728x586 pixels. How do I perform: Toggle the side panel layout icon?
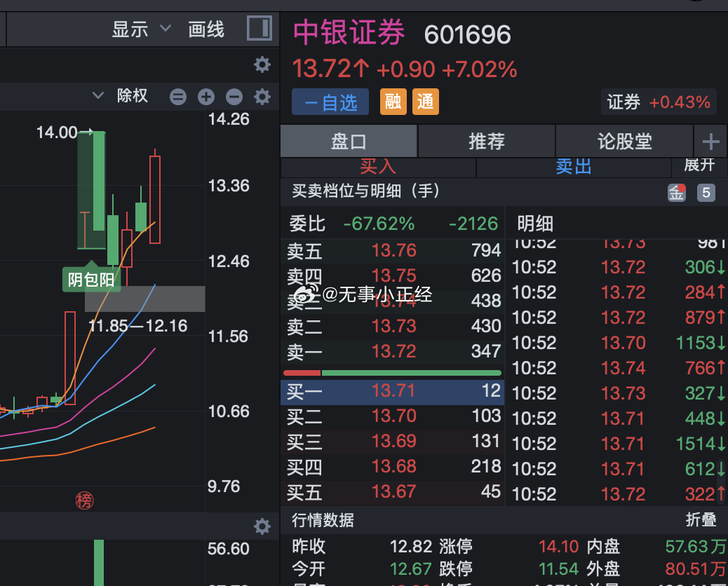point(259,28)
